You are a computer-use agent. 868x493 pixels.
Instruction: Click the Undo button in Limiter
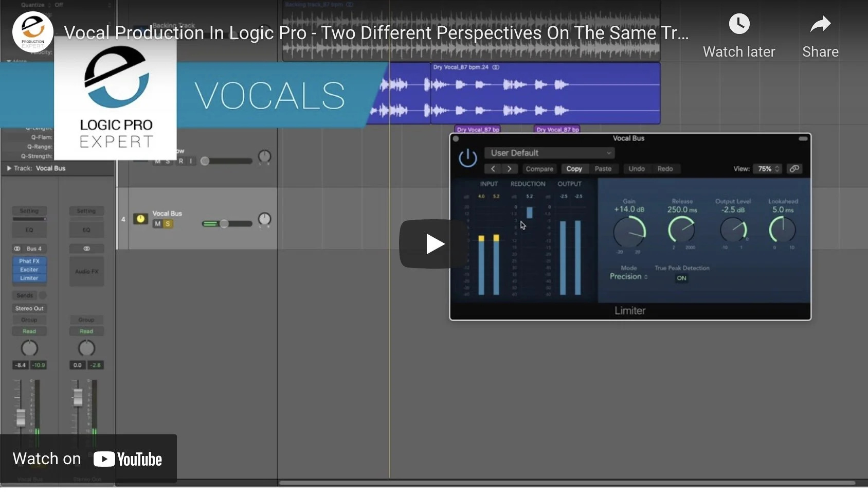[637, 169]
